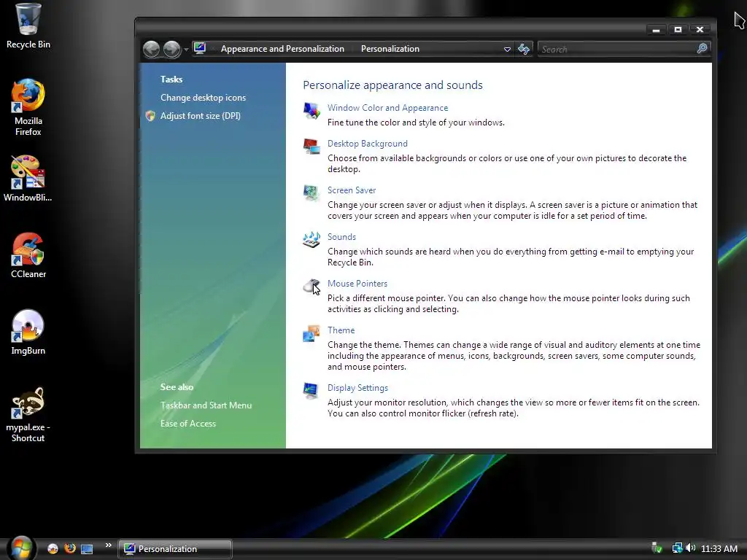Click the 11:33 AM system clock
The width and height of the screenshot is (747, 560).
[x=719, y=548]
